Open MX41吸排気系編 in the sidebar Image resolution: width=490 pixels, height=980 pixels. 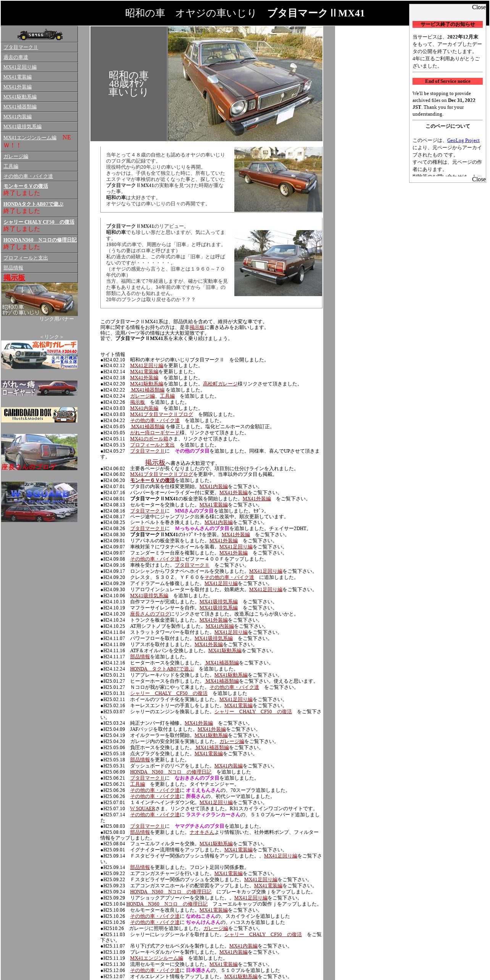coord(23,127)
